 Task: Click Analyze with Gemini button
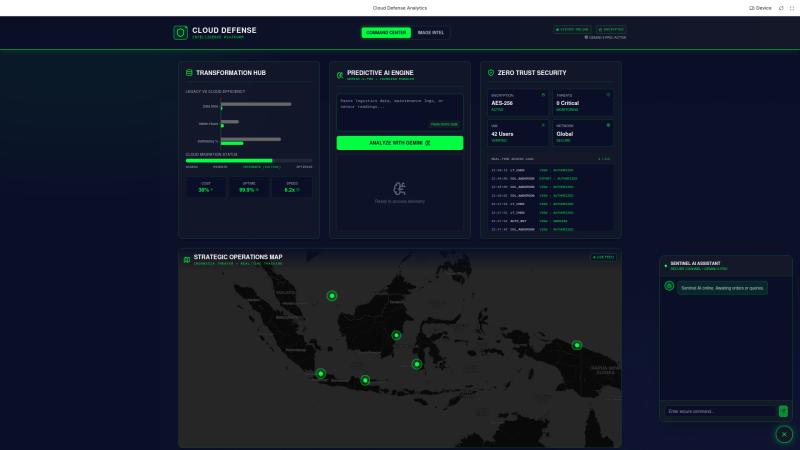399,143
